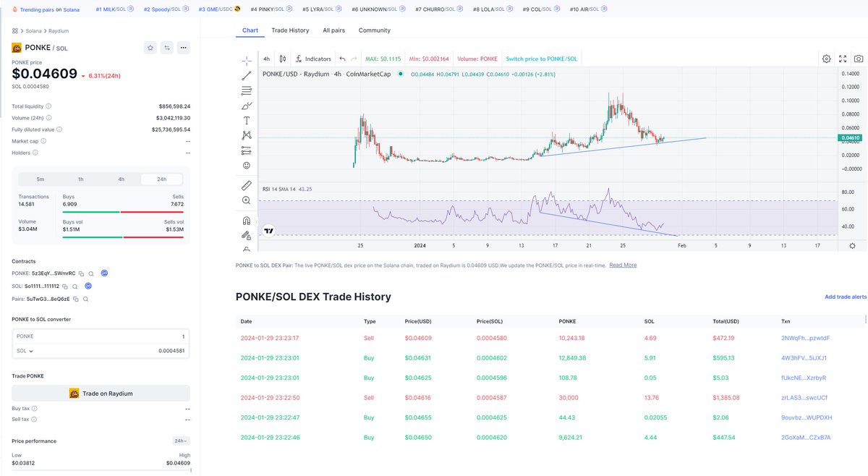Viewport: 868px width, 476px height.
Task: Select the zoom in tool
Action: [x=247, y=200]
